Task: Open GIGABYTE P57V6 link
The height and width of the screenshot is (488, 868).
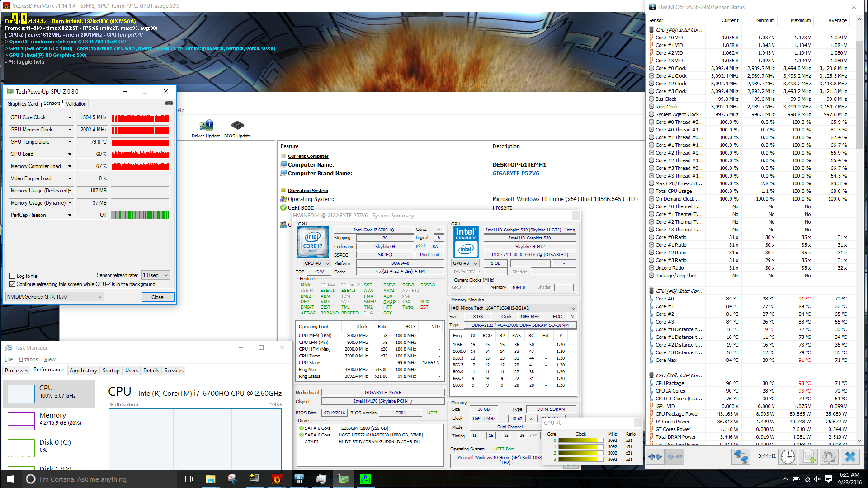Action: 516,174
